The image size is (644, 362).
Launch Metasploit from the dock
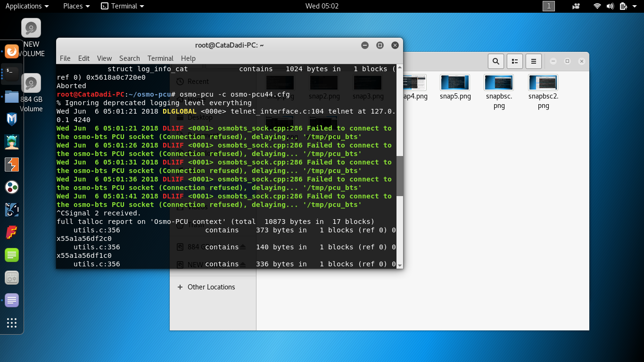pyautogui.click(x=12, y=119)
